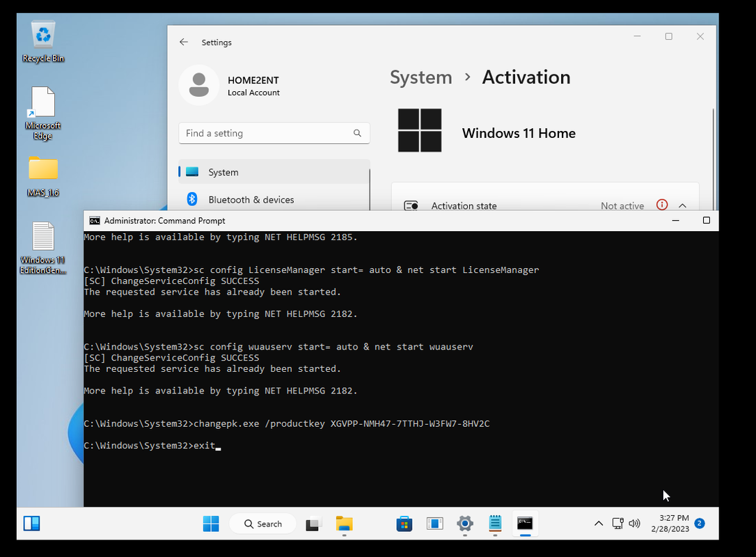
Task: Open the Widgets button on the taskbar
Action: (x=32, y=524)
